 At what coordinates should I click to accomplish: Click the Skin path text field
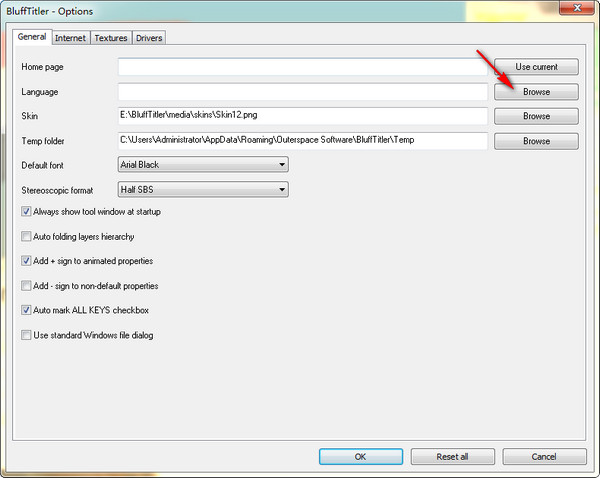pyautogui.click(x=303, y=116)
